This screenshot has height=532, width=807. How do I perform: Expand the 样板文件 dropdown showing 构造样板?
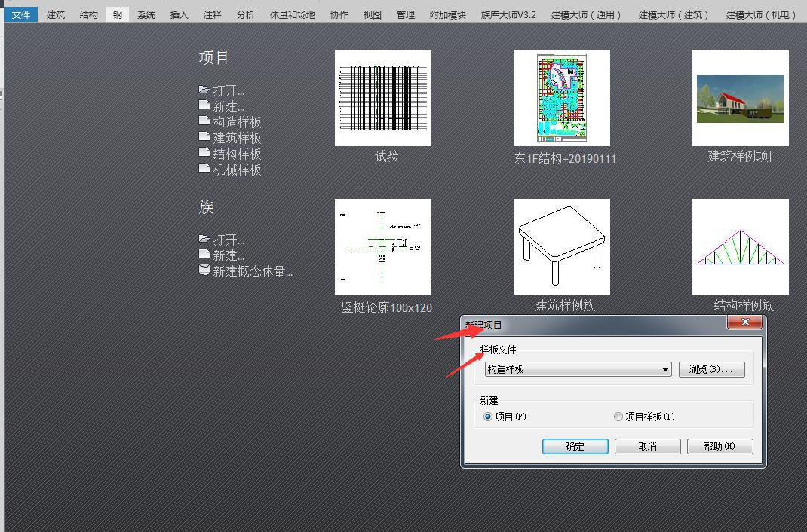coord(578,369)
